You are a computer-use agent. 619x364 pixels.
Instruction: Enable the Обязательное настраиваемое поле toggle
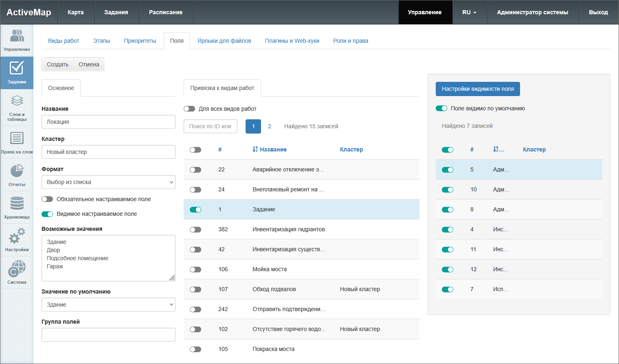tap(47, 199)
